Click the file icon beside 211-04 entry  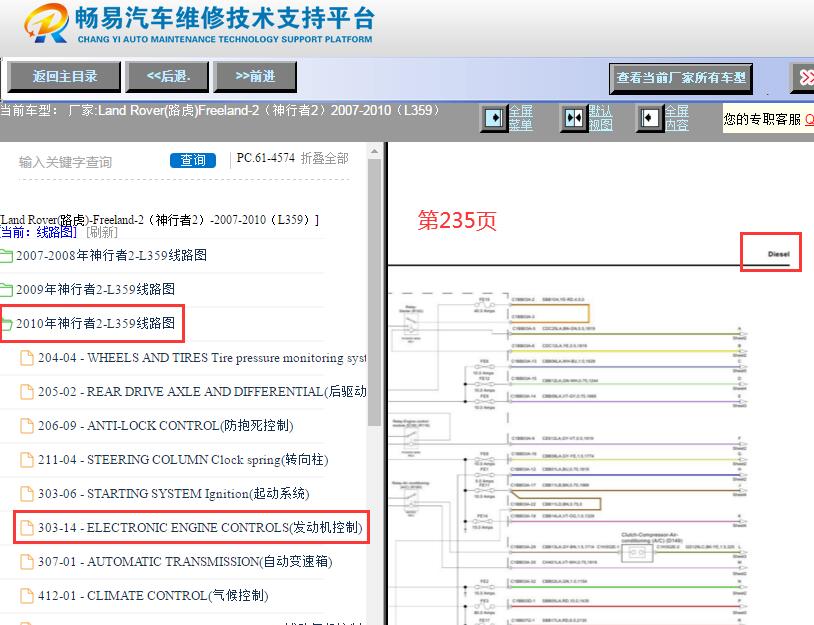26,459
